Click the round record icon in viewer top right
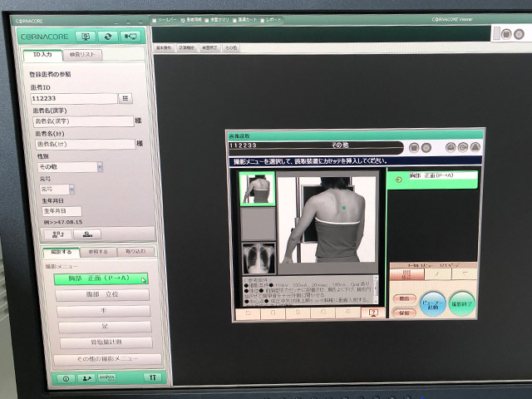Image resolution: width=532 pixels, height=399 pixels. coord(519,34)
